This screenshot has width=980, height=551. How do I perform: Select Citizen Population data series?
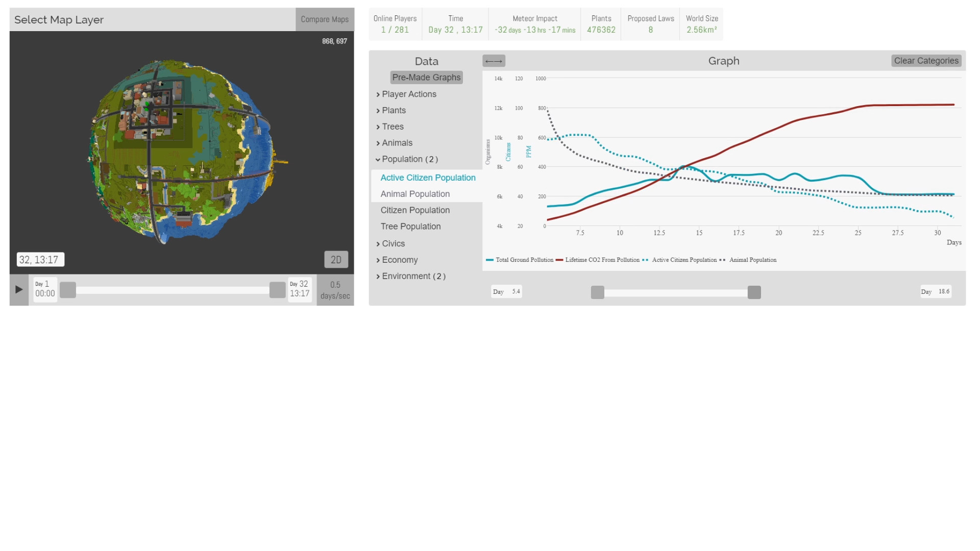pyautogui.click(x=415, y=210)
